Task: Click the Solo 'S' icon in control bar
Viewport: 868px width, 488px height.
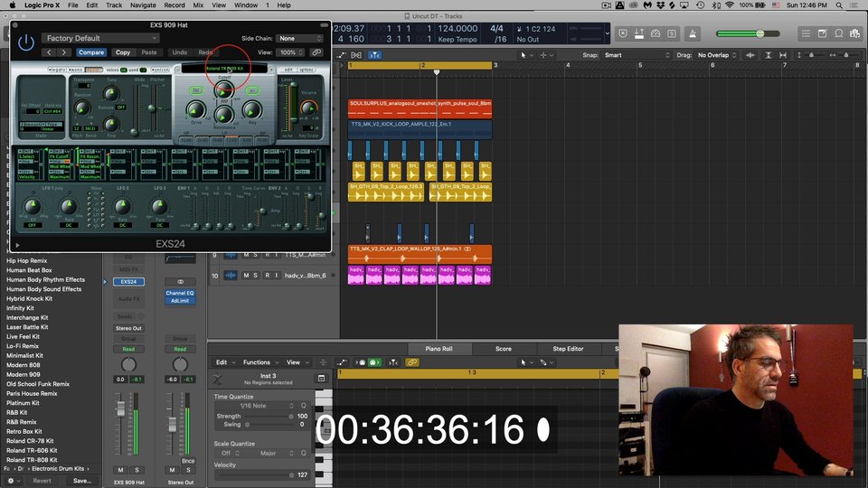Action: pyautogui.click(x=672, y=33)
